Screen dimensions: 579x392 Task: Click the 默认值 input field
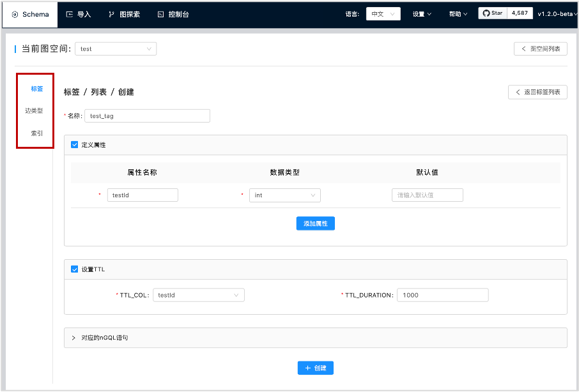(x=428, y=195)
